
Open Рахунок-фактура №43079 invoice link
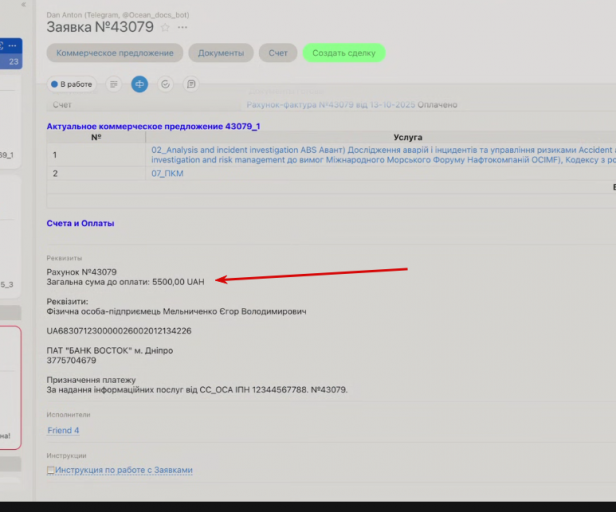(331, 105)
